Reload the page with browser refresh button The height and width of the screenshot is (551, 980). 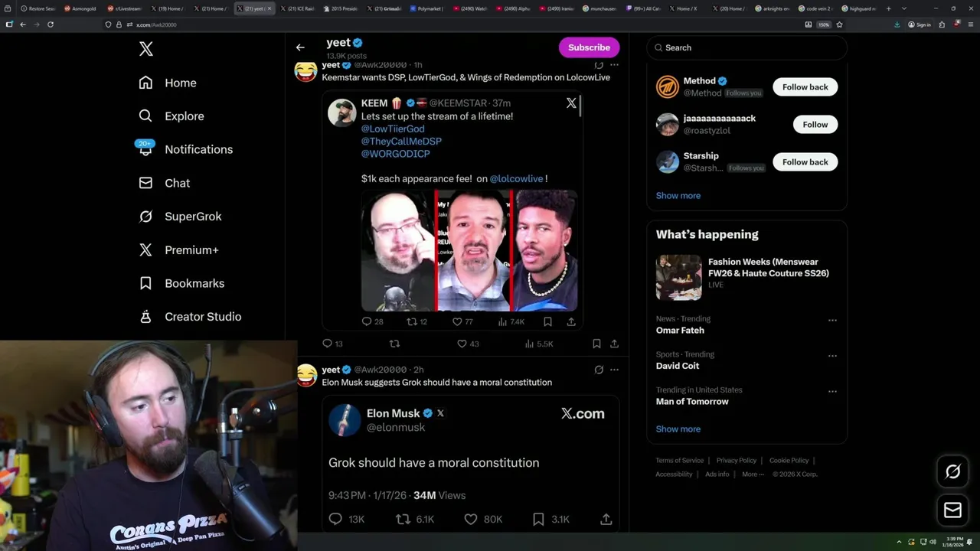51,24
